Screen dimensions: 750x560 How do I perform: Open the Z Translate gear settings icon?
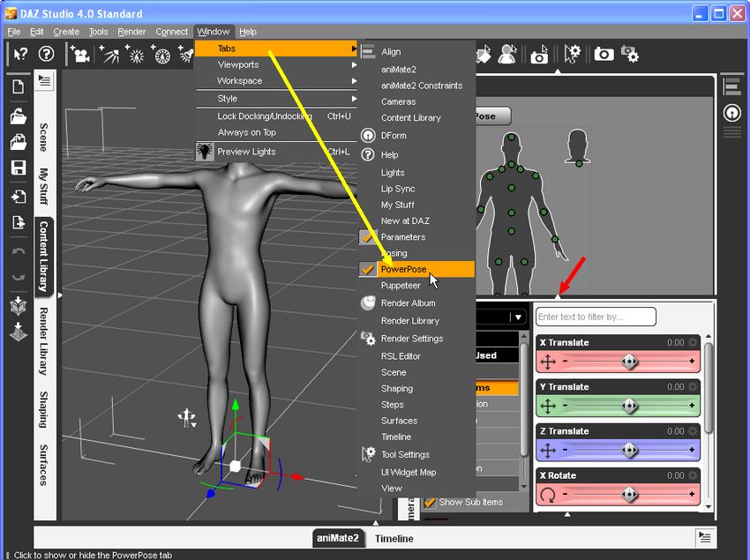693,431
